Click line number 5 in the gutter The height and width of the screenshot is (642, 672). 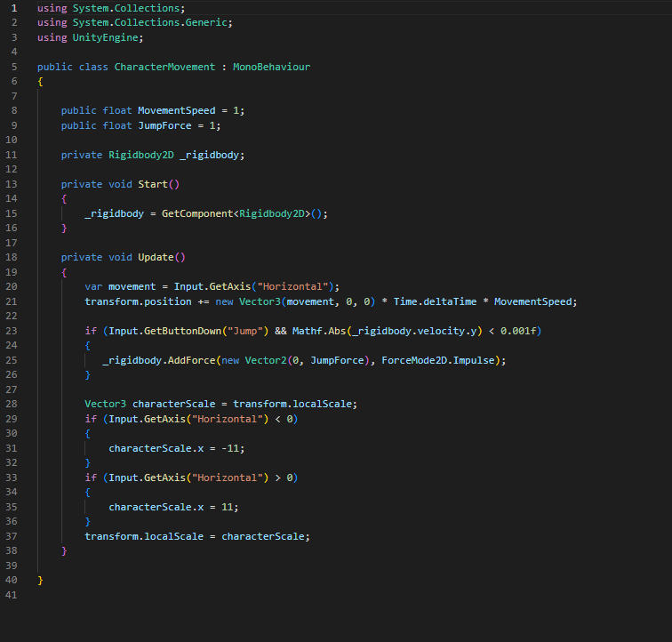(13, 67)
